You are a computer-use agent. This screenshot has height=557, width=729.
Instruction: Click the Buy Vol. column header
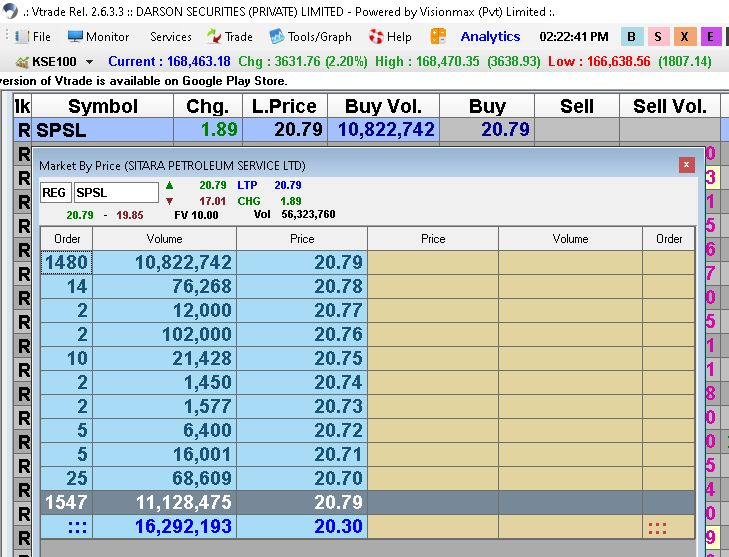click(384, 106)
